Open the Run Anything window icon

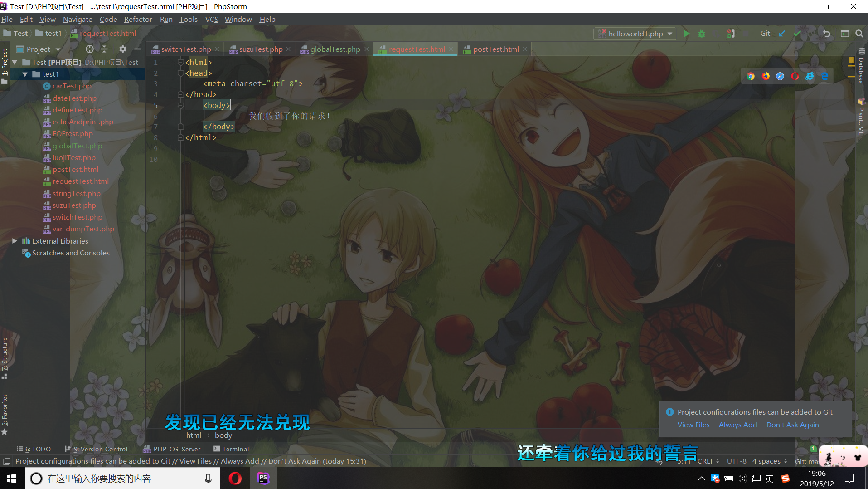click(x=845, y=34)
